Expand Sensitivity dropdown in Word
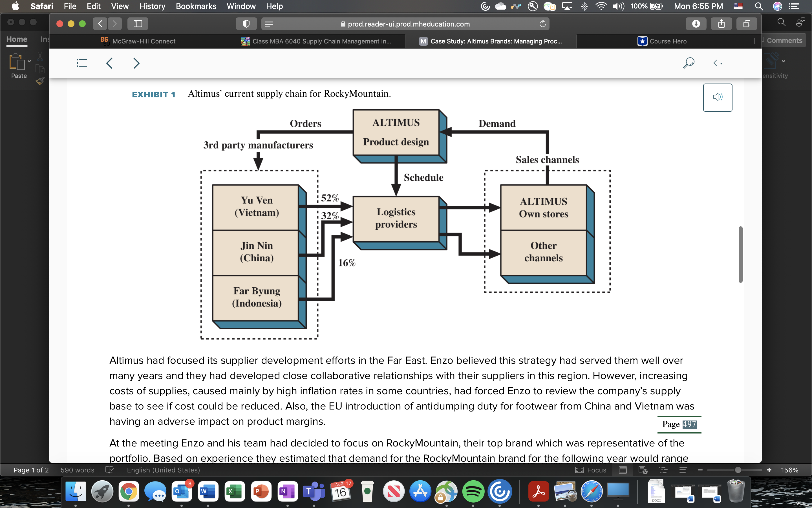The width and height of the screenshot is (812, 508). coord(784,61)
